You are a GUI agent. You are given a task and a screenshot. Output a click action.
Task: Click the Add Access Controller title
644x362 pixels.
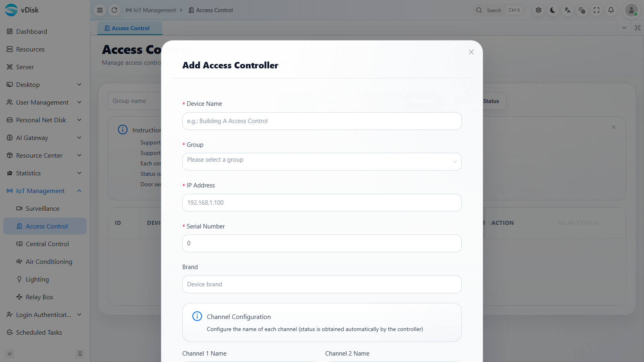pos(230,65)
